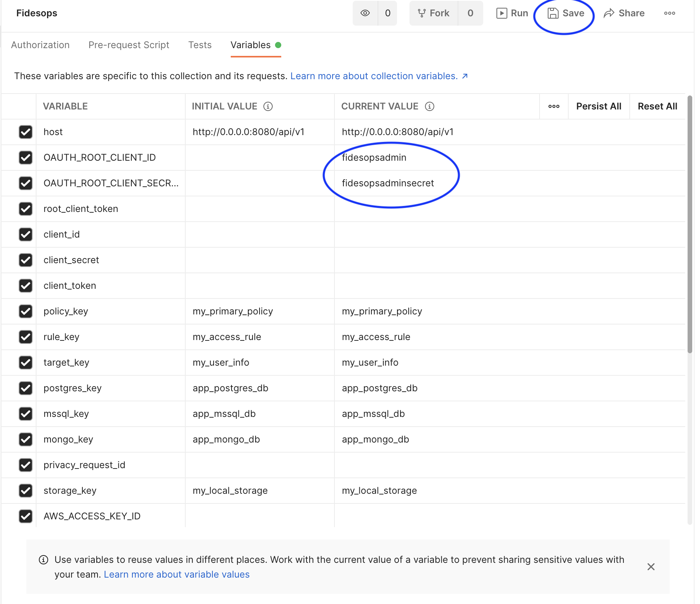This screenshot has width=700, height=604.
Task: Open the three-dot options menu in the toolbar
Action: (x=669, y=13)
